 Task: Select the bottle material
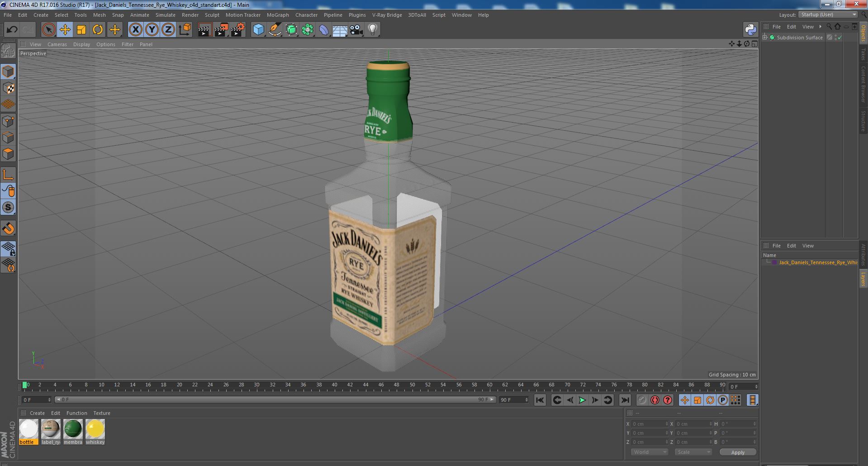(28, 432)
